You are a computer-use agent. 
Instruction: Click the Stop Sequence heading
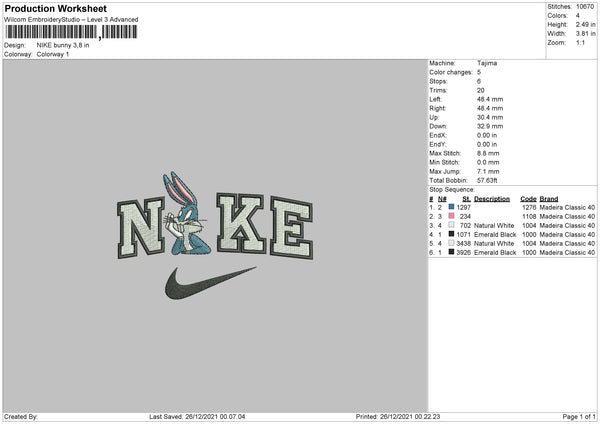(x=452, y=190)
